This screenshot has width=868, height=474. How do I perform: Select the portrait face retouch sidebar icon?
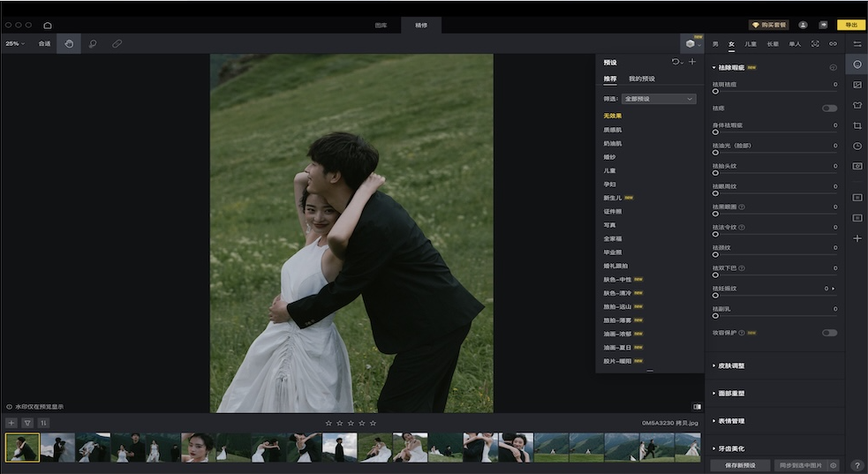click(857, 64)
